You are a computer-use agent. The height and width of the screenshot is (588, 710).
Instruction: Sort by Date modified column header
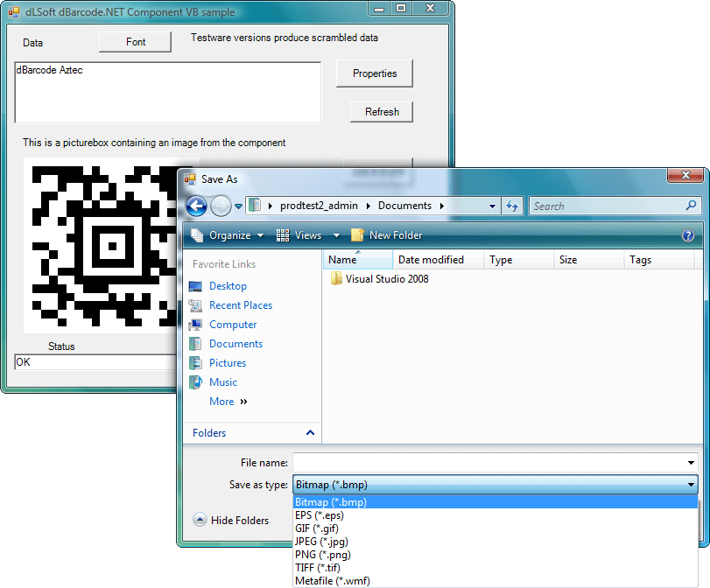pos(438,260)
